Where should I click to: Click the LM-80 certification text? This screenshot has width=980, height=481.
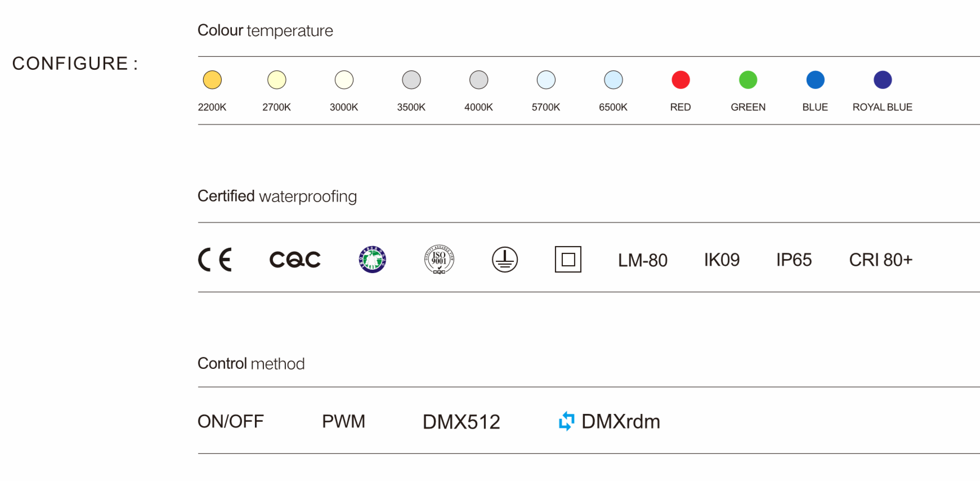coord(642,260)
